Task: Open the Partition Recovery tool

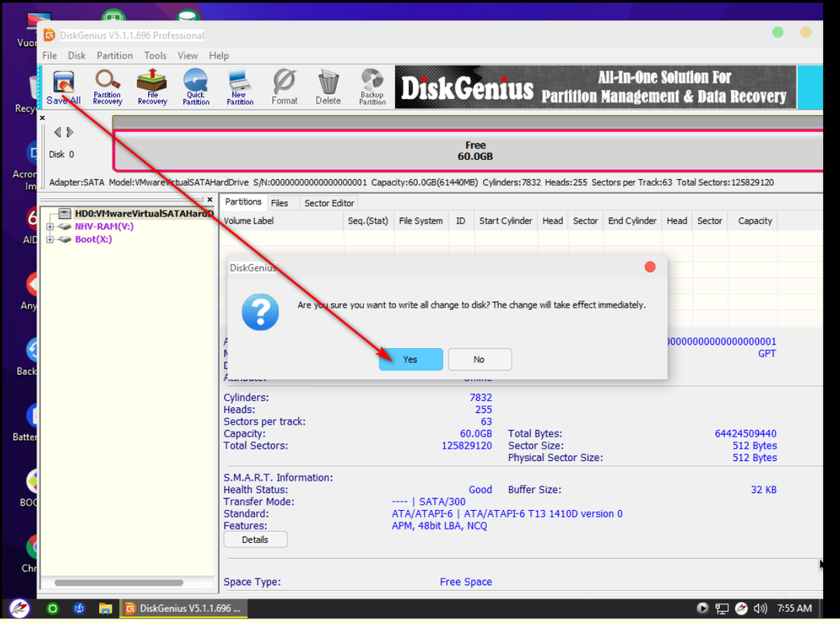Action: click(108, 86)
